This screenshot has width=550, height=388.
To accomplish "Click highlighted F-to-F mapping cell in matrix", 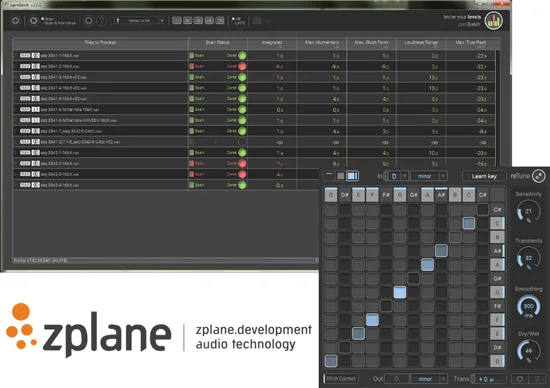I will pyautogui.click(x=372, y=320).
